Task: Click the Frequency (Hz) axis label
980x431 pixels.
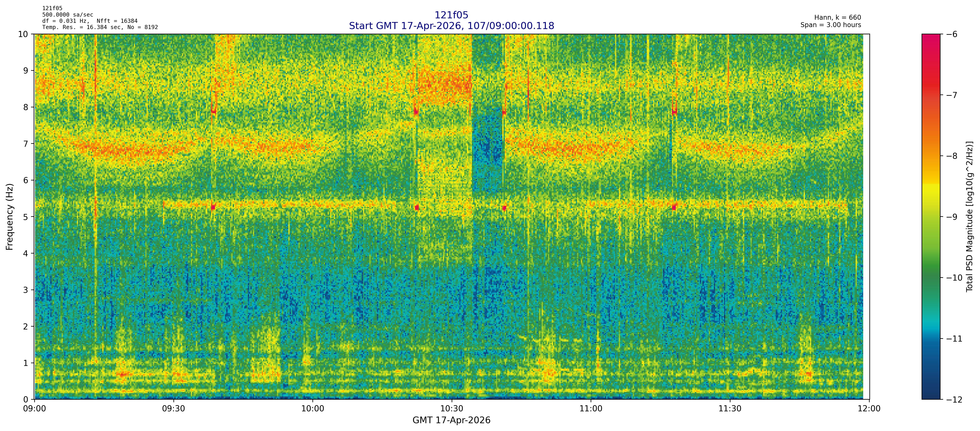Action: click(10, 217)
